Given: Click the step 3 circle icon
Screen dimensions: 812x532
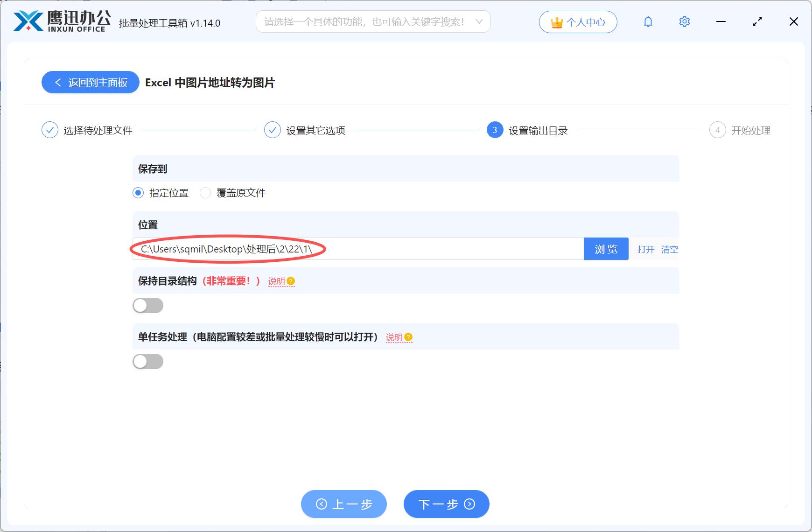Looking at the screenshot, I should [x=495, y=130].
